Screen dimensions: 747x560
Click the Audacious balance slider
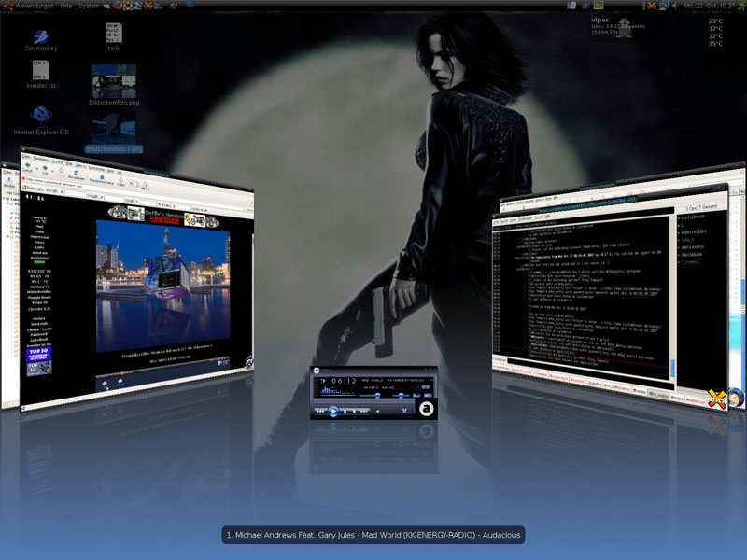click(402, 396)
